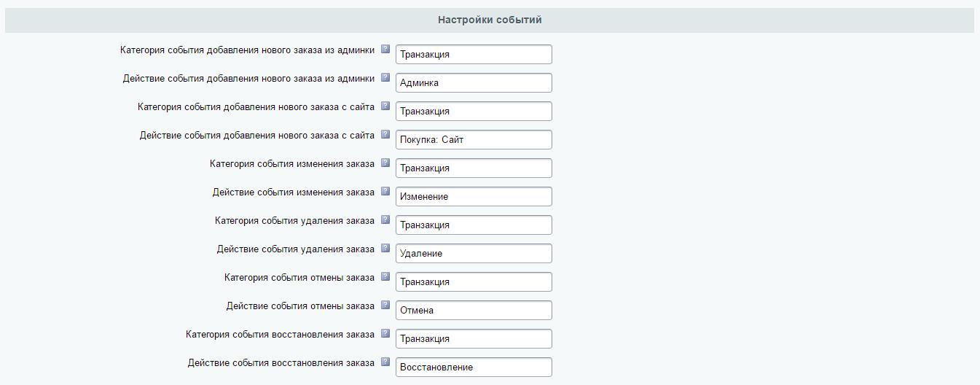Click category field for admin order addition
Screen dimensions: 980x385
point(474,55)
